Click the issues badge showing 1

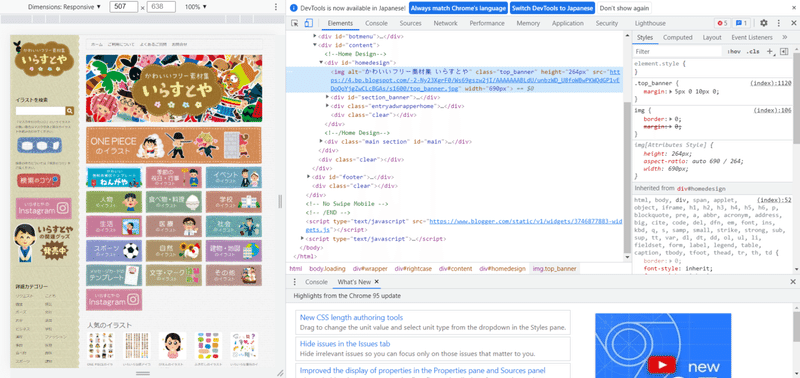tap(741, 23)
